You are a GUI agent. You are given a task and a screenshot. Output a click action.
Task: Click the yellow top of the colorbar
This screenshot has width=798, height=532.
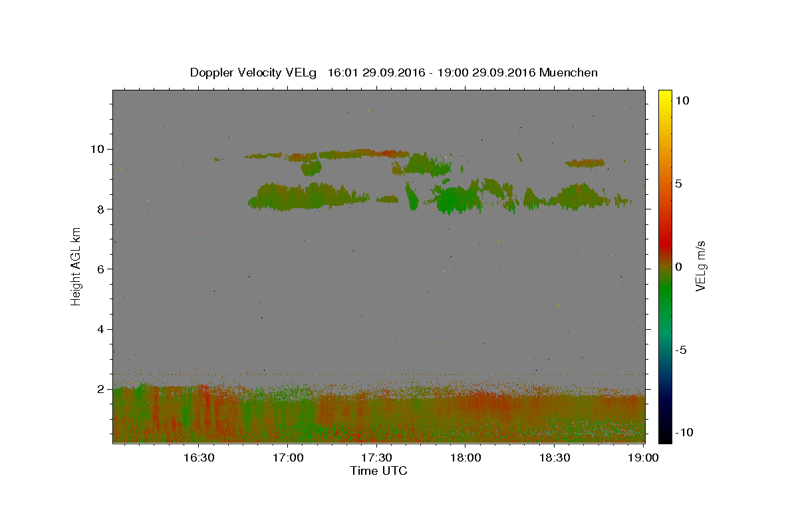[x=665, y=94]
